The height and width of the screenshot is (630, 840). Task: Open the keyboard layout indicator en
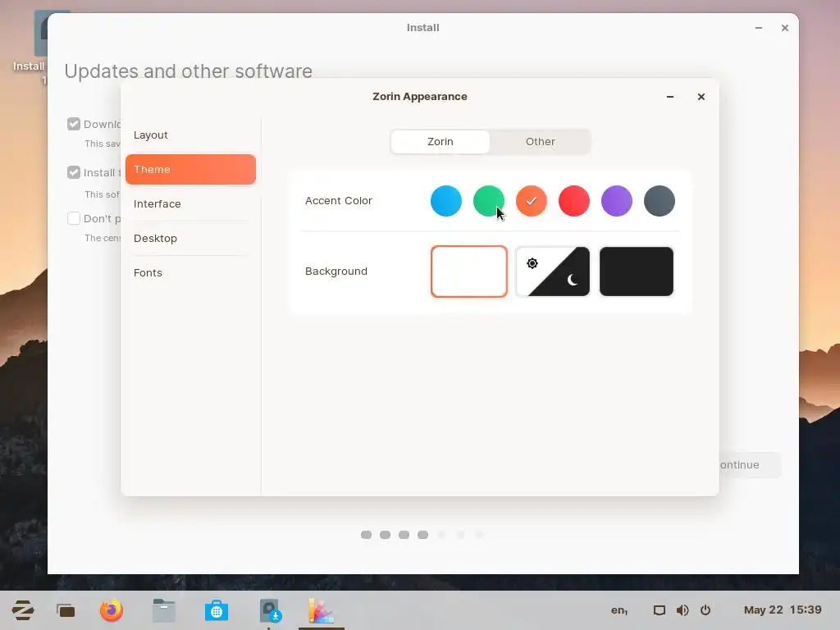coord(619,610)
